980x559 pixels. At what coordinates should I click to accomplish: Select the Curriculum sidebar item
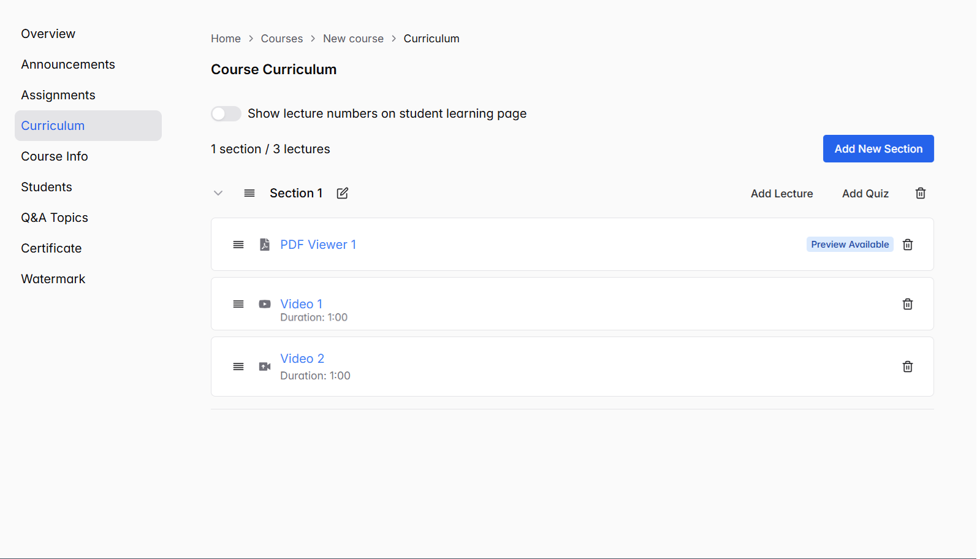pyautogui.click(x=88, y=126)
